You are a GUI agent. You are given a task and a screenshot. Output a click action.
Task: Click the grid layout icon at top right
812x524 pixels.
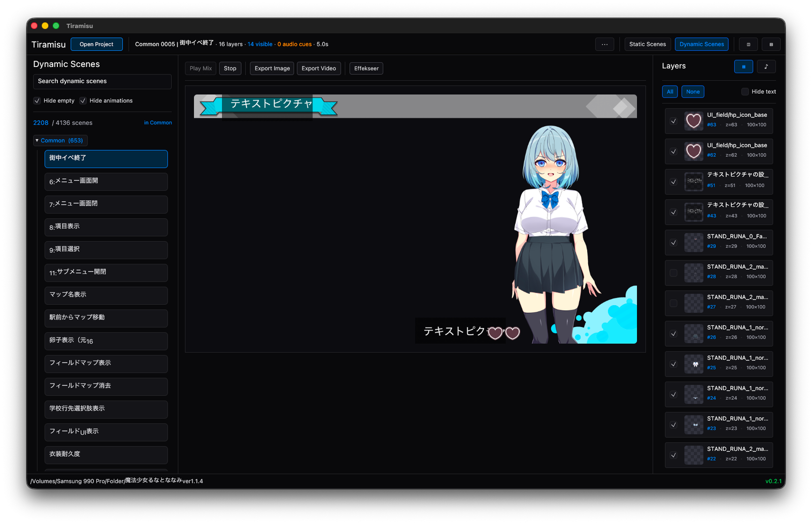[x=771, y=44]
